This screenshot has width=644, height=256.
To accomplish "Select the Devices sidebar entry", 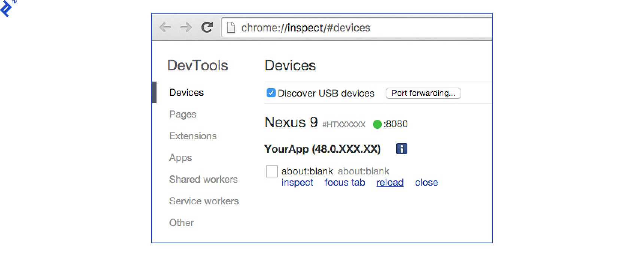I will pyautogui.click(x=186, y=92).
